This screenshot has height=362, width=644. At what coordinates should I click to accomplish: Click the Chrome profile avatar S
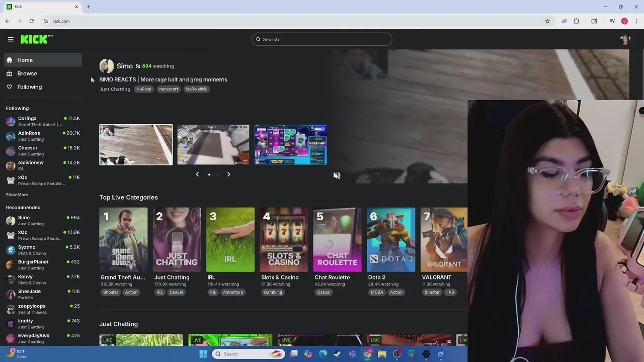point(624,21)
